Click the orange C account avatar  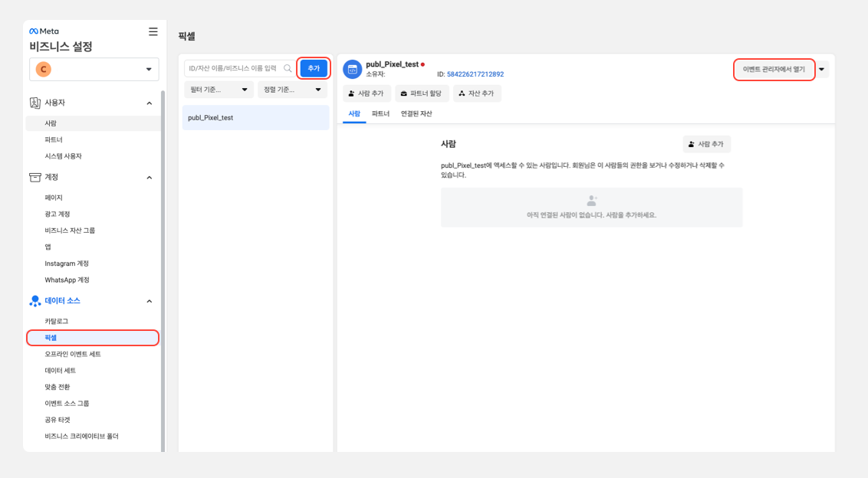tap(44, 70)
